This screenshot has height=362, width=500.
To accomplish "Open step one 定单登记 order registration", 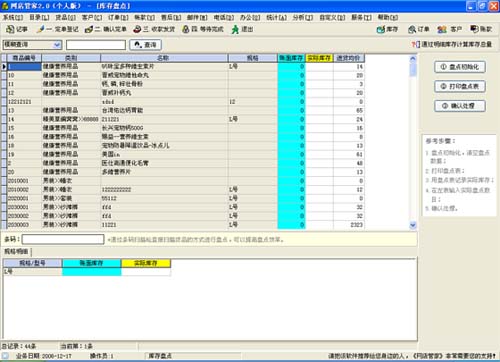I will 58,29.
